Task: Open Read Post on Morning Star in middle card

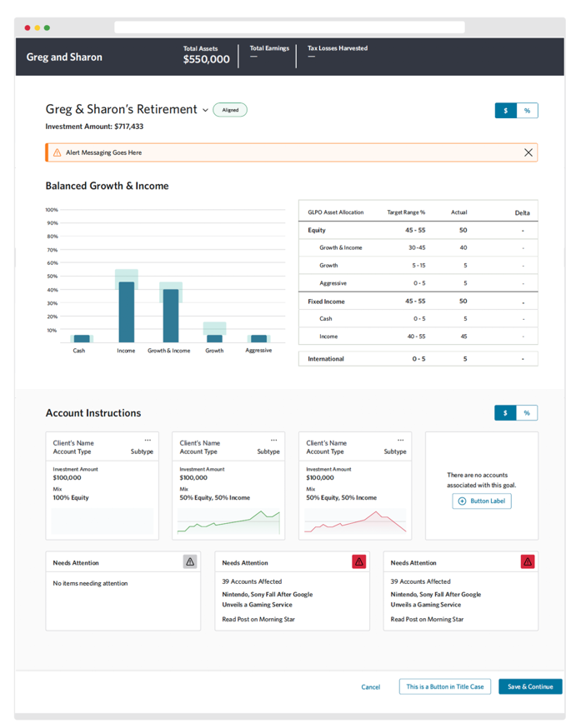Action: coord(258,619)
